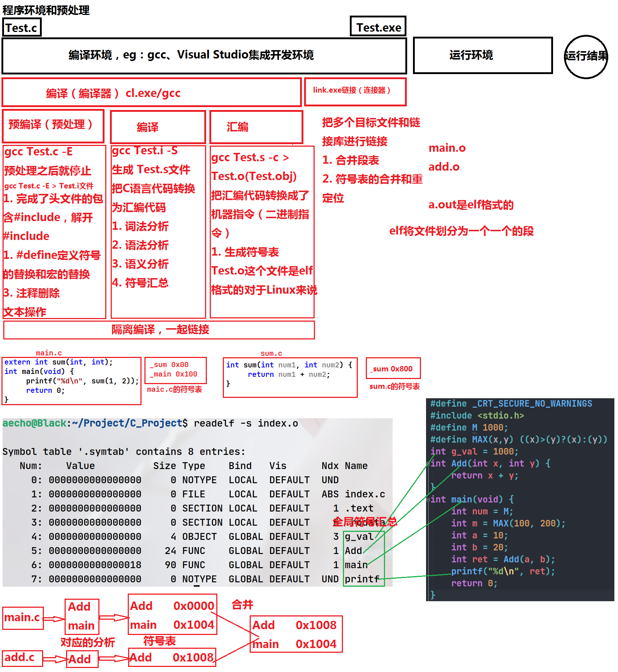This screenshot has height=672, width=618.
Task: Click the arrow after main.c box
Action: [54, 619]
